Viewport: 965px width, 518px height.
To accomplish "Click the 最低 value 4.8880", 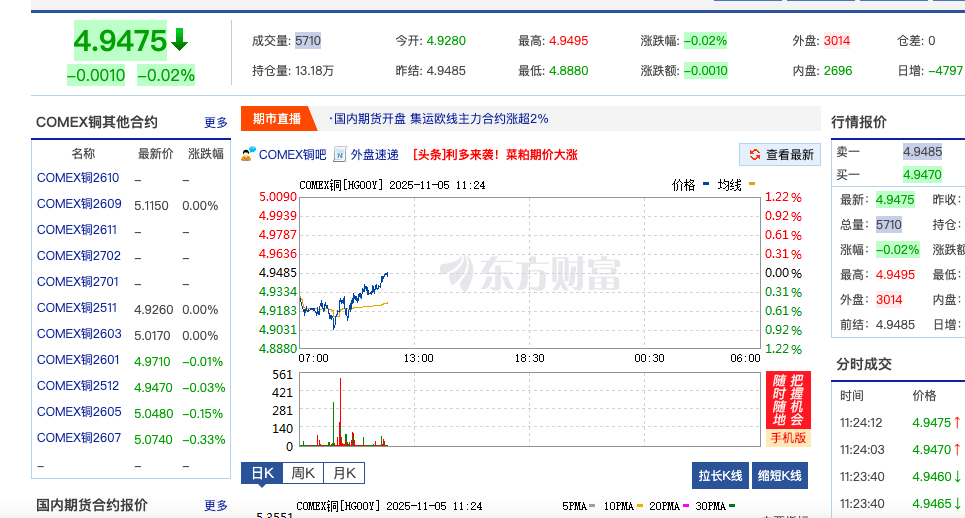I will (x=569, y=71).
